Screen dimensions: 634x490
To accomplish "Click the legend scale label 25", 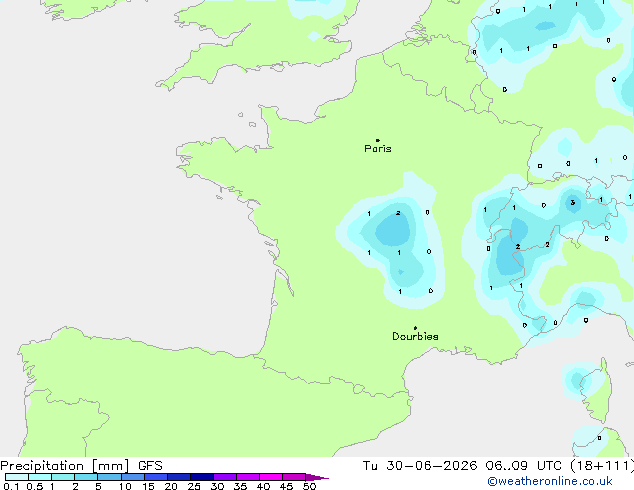I will [x=194, y=486].
